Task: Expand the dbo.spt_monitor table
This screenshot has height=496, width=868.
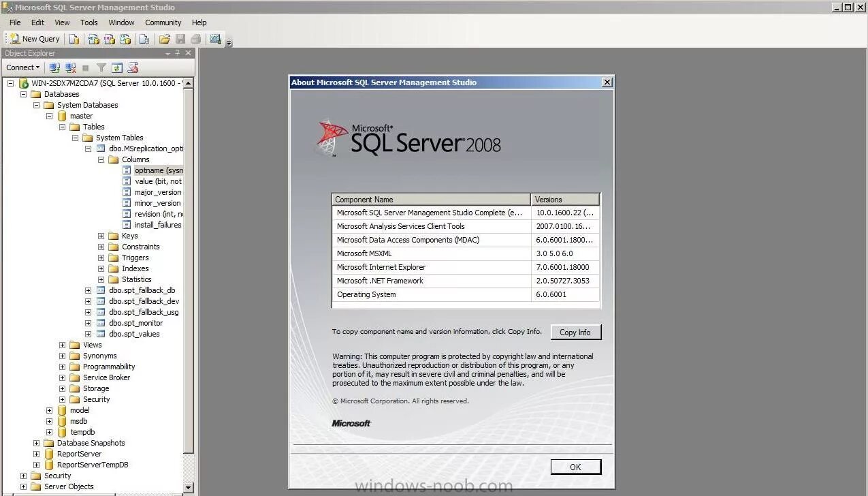Action: pos(88,323)
